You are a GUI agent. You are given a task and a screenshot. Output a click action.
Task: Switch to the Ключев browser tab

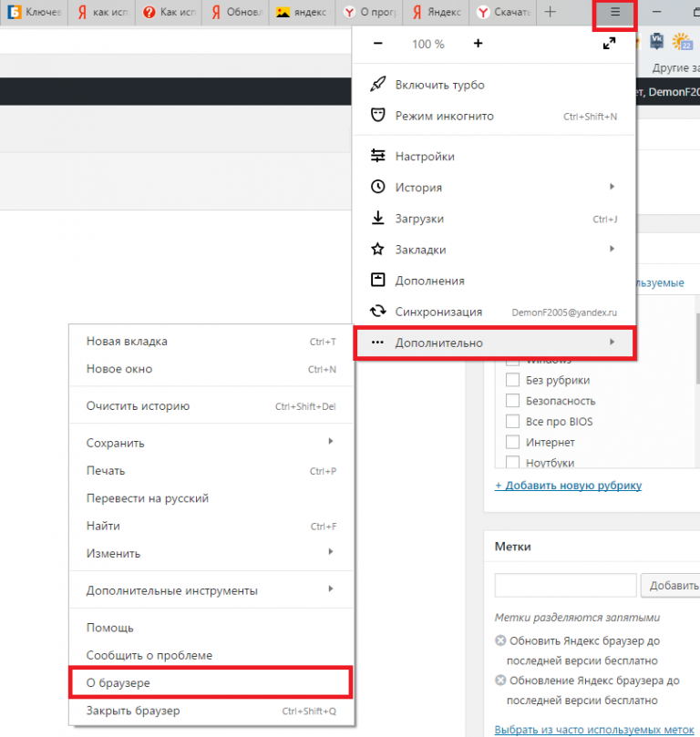coord(34,12)
